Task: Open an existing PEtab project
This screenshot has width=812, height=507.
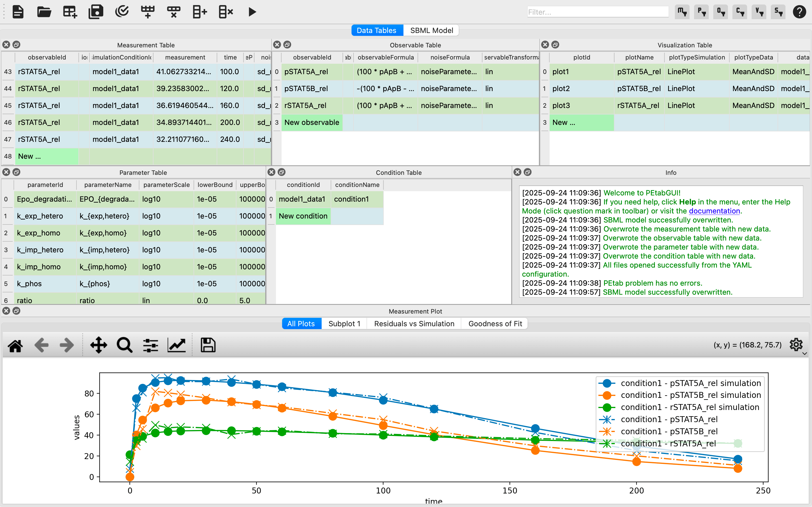Action: (44, 12)
